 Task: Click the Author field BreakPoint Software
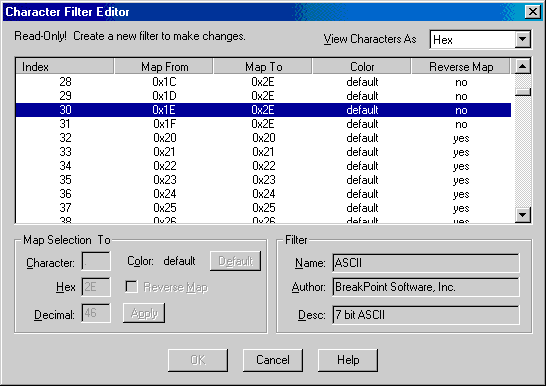[x=426, y=287]
